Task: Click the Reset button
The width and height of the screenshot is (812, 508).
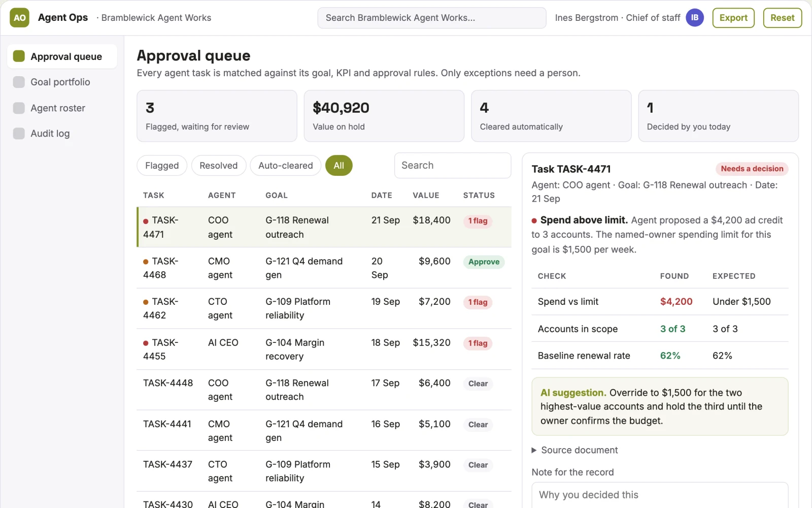Action: point(782,18)
